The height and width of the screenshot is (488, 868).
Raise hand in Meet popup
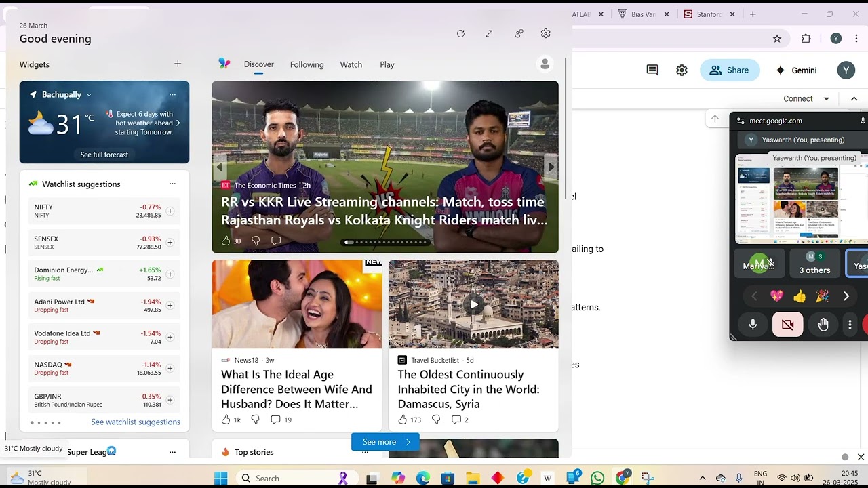823,325
